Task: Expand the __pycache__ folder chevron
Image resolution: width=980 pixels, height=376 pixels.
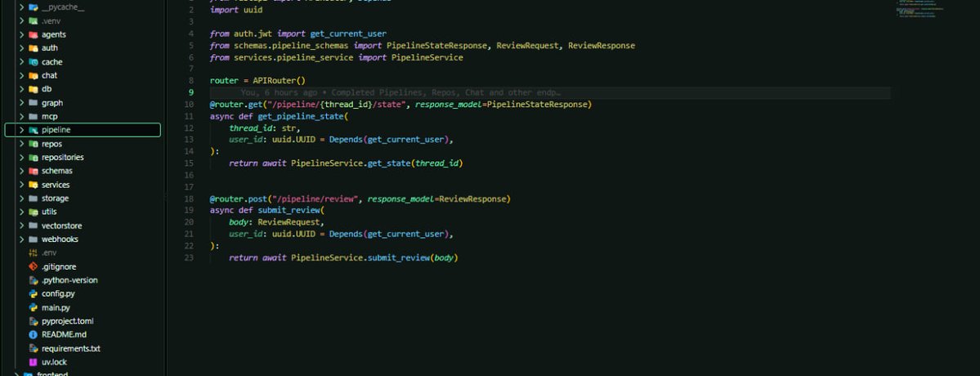Action: click(x=22, y=7)
